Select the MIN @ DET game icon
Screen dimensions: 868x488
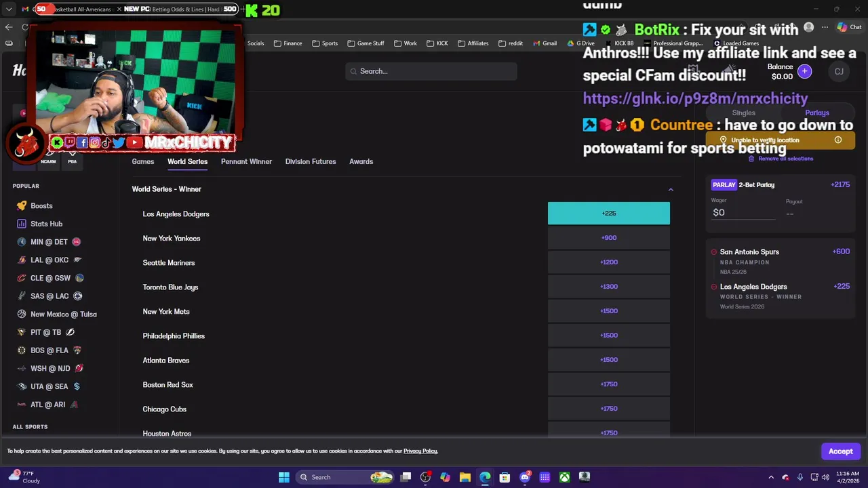point(22,242)
